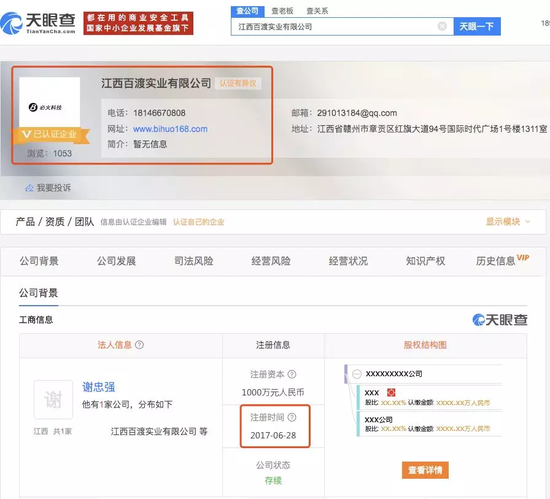Click the 工商信息 section heading
The height and width of the screenshot is (499, 550).
tap(36, 320)
